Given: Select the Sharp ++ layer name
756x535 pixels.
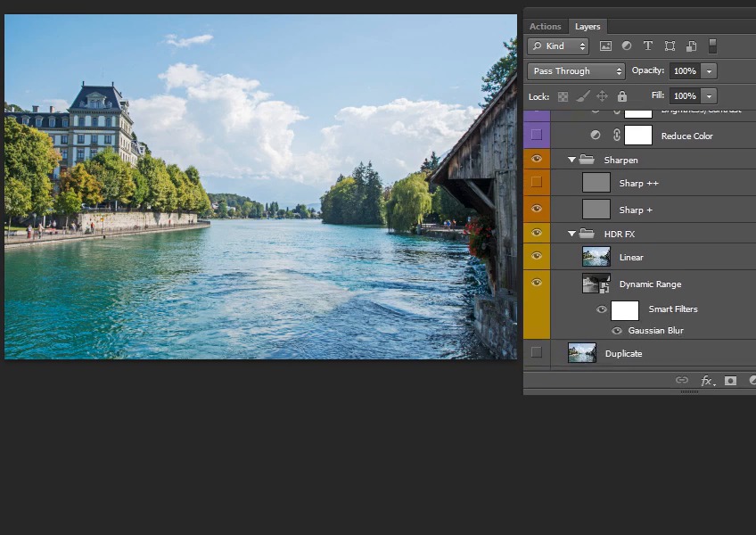Looking at the screenshot, I should [639, 184].
